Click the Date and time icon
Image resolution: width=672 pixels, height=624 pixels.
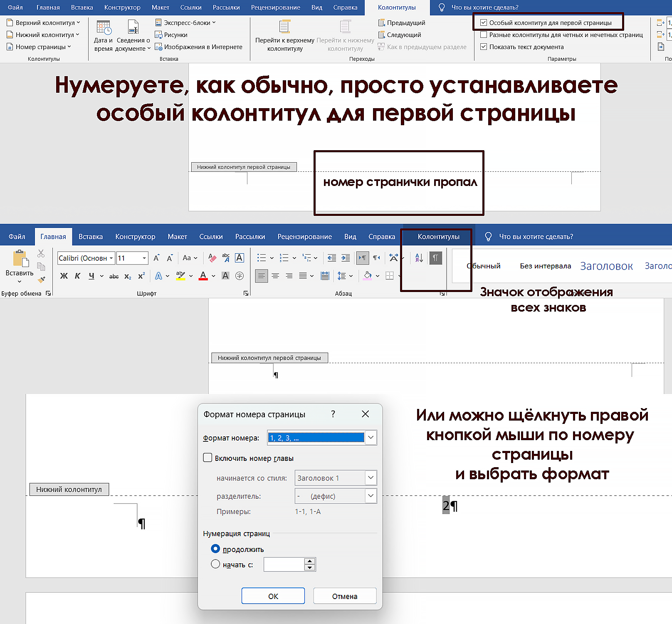coord(103,28)
